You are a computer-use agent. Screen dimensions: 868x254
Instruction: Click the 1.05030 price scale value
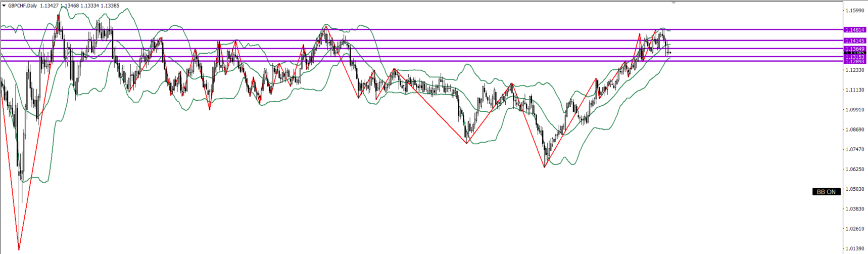click(x=854, y=189)
